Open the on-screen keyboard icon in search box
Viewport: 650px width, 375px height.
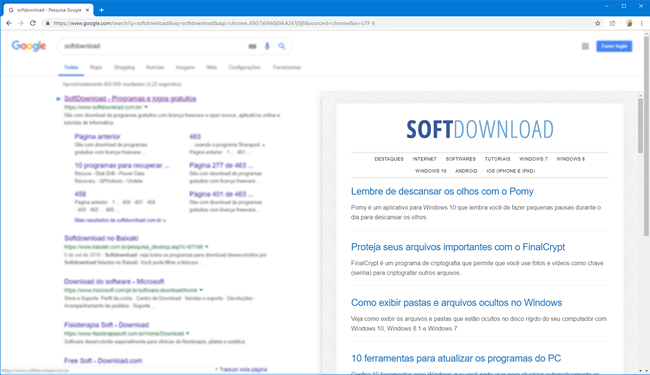(x=252, y=46)
